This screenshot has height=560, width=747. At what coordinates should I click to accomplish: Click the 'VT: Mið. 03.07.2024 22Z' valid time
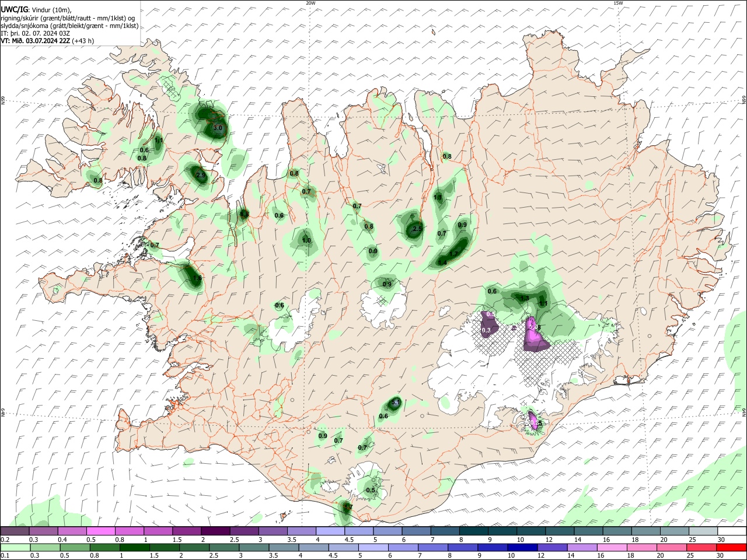coord(36,41)
